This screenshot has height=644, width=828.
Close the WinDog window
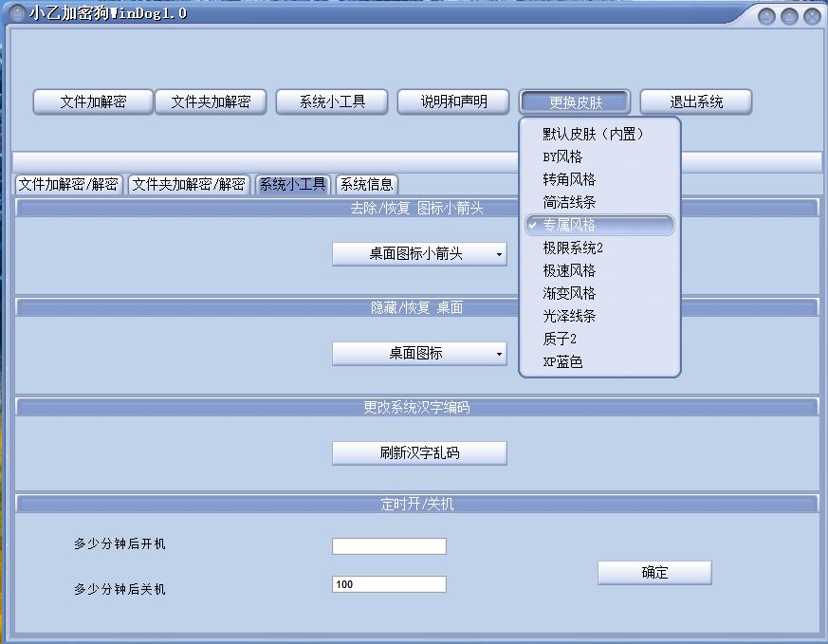coord(812,17)
